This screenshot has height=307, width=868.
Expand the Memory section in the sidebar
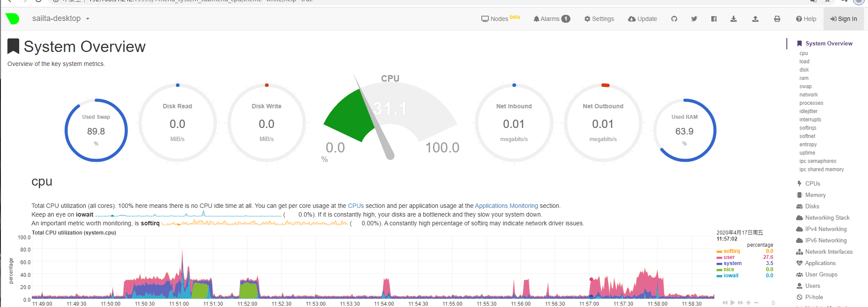point(815,195)
